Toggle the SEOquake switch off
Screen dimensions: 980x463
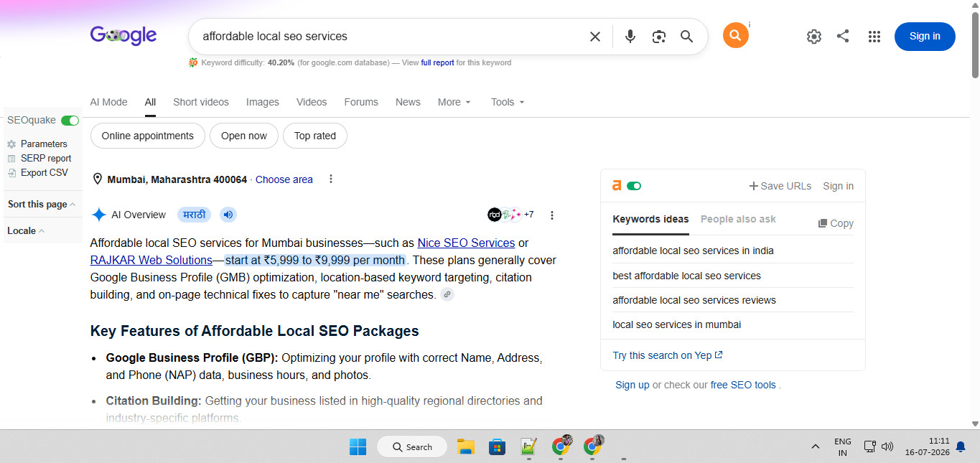click(70, 121)
